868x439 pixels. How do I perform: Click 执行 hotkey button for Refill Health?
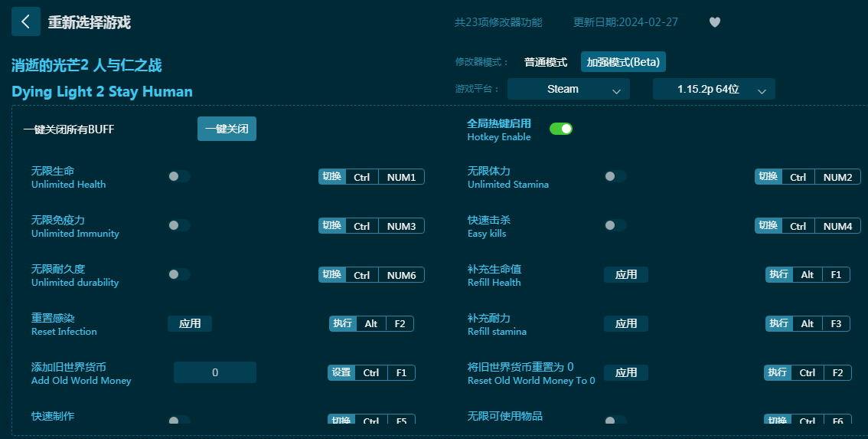point(779,275)
